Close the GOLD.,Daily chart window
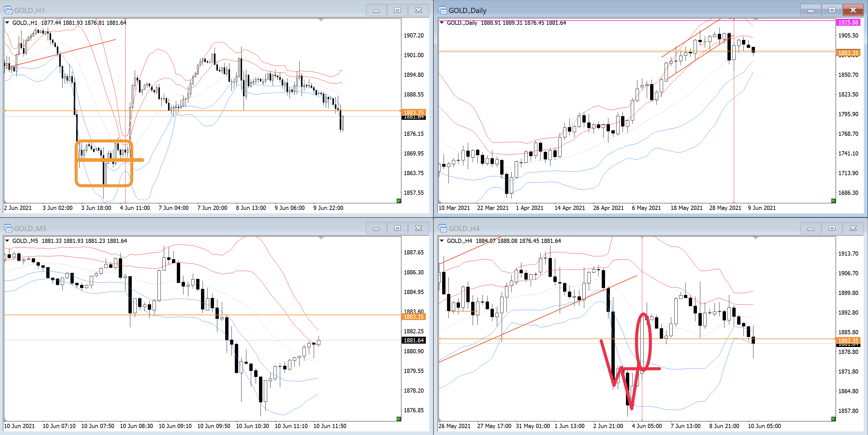The width and height of the screenshot is (868, 435). [853, 10]
